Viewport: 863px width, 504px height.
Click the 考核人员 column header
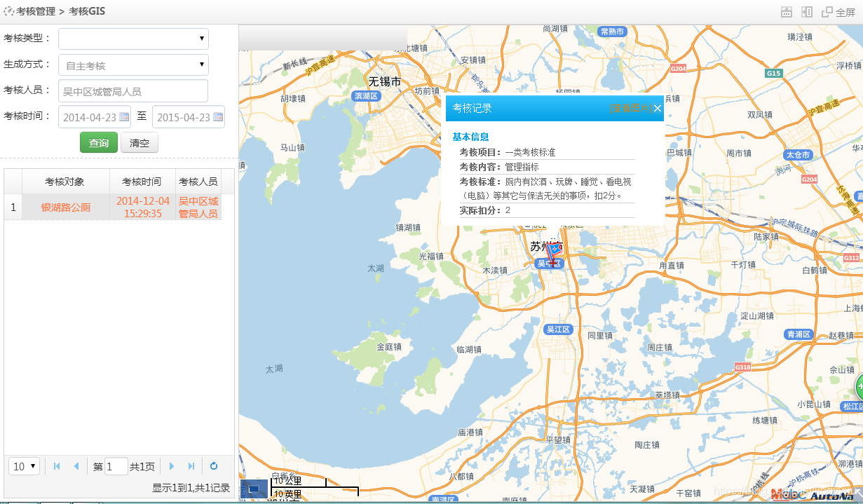click(198, 182)
